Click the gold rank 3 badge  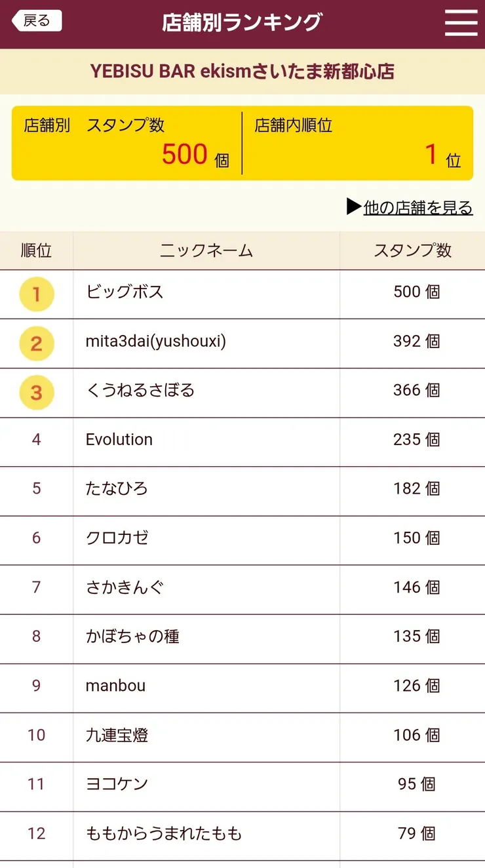(x=36, y=392)
